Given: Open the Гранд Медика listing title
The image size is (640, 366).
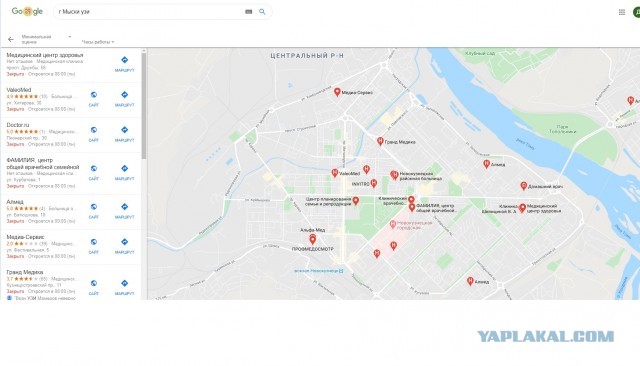Looking at the screenshot, I should [x=24, y=272].
